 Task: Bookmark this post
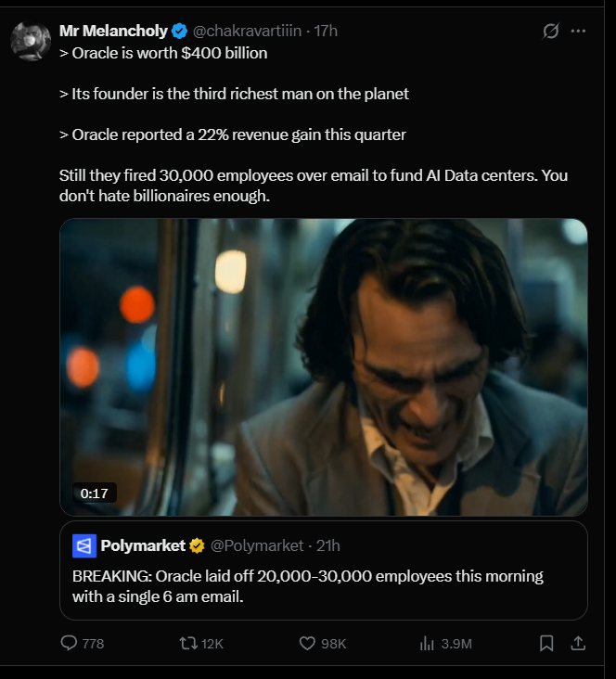point(547,643)
